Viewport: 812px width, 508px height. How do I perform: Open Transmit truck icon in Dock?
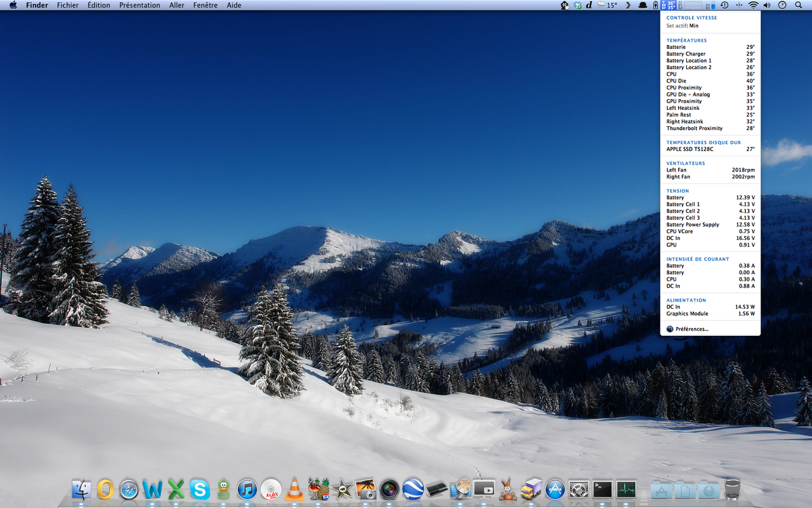[x=531, y=489]
